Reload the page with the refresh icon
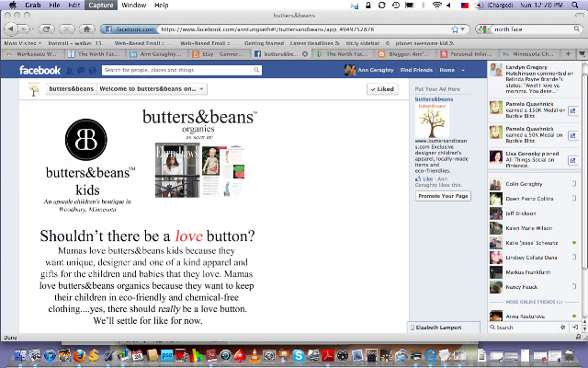 point(47,29)
